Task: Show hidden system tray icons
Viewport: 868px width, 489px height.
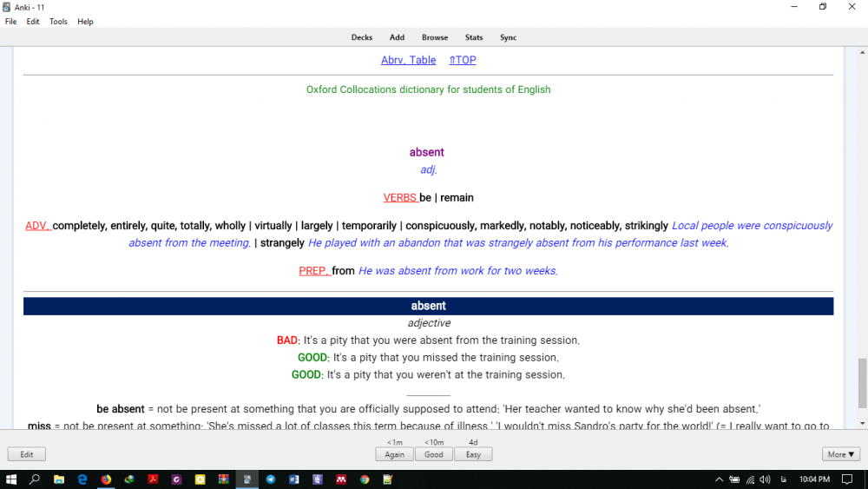Action: (719, 479)
